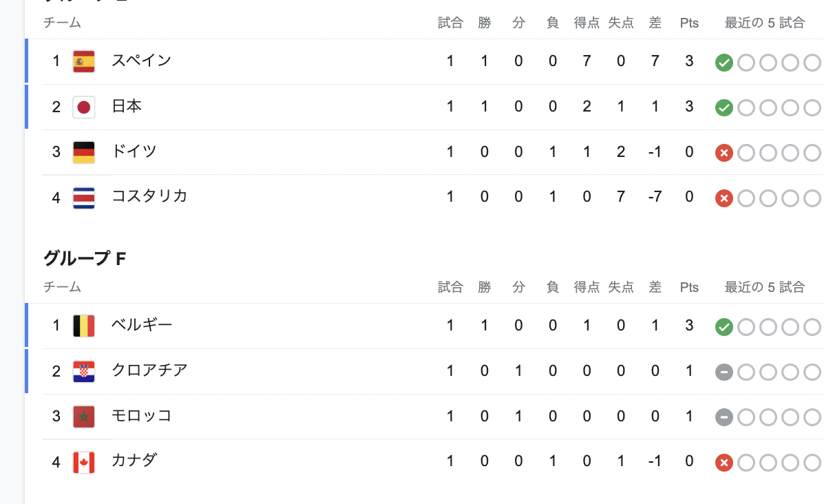Click the Costa Rica flag icon
833x504 pixels.
[x=84, y=198]
